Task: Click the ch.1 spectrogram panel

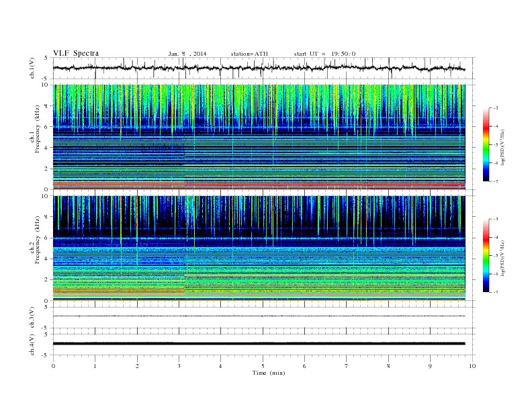Action: coord(259,137)
